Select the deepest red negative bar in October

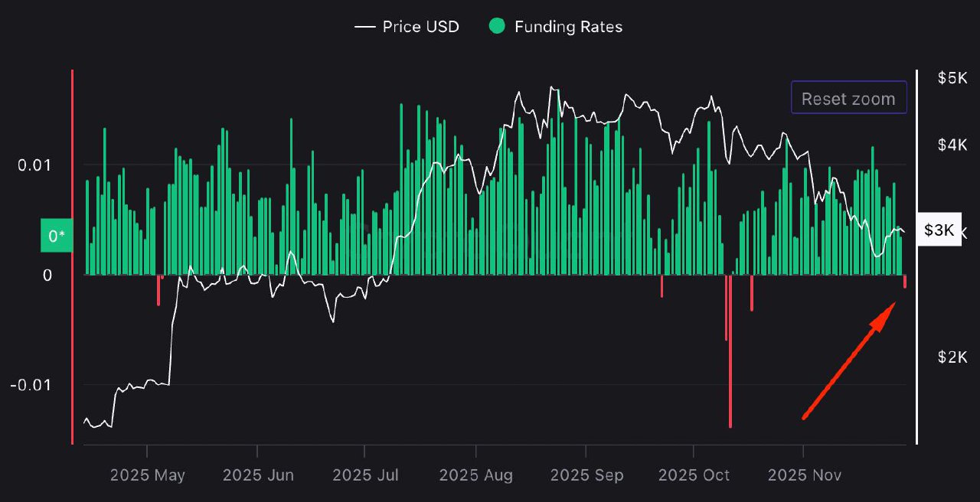pyautogui.click(x=730, y=350)
